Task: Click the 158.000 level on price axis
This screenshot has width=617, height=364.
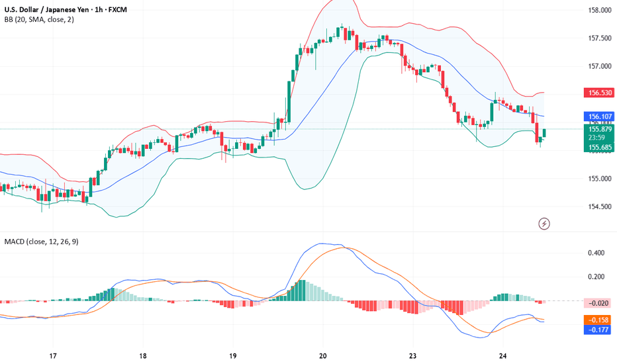Action: [x=599, y=11]
